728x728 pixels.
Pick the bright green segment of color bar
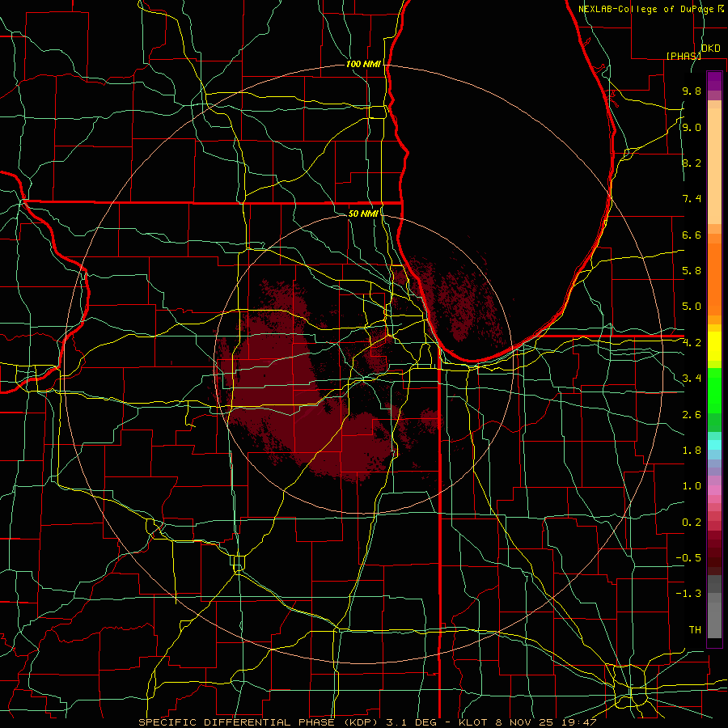(714, 391)
